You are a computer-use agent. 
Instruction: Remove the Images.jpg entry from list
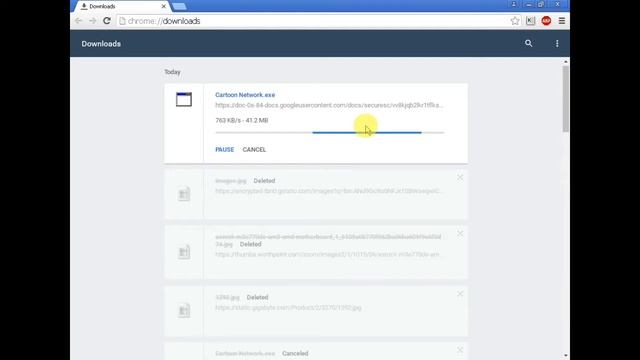tap(460, 178)
